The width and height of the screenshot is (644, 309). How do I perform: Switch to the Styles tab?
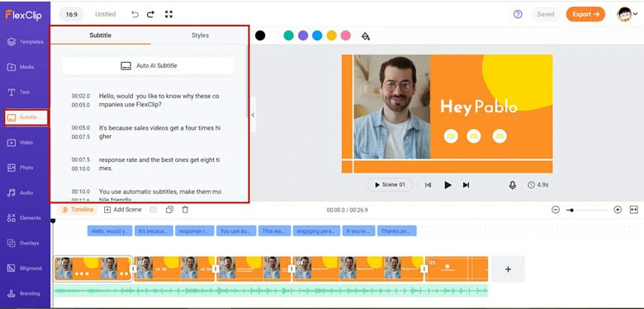200,36
